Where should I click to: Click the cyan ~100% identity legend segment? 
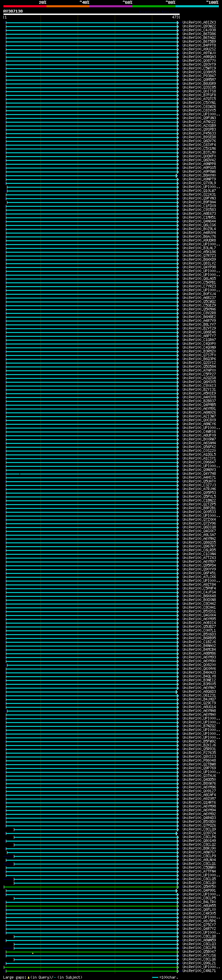pos(197,6)
